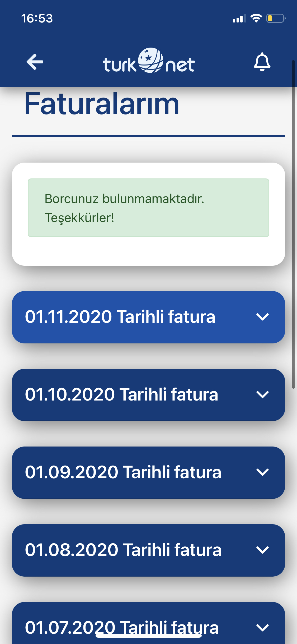Tap the back arrow icon
This screenshot has height=644, width=297.
point(35,62)
